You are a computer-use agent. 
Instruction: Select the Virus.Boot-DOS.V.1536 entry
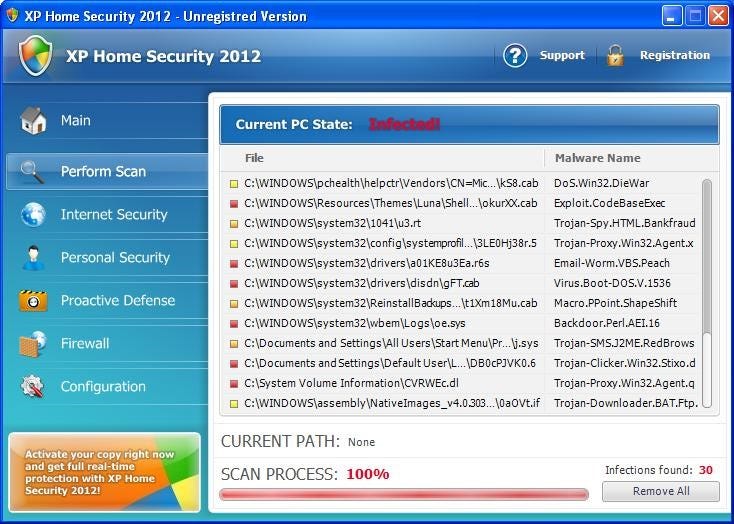[x=612, y=284]
